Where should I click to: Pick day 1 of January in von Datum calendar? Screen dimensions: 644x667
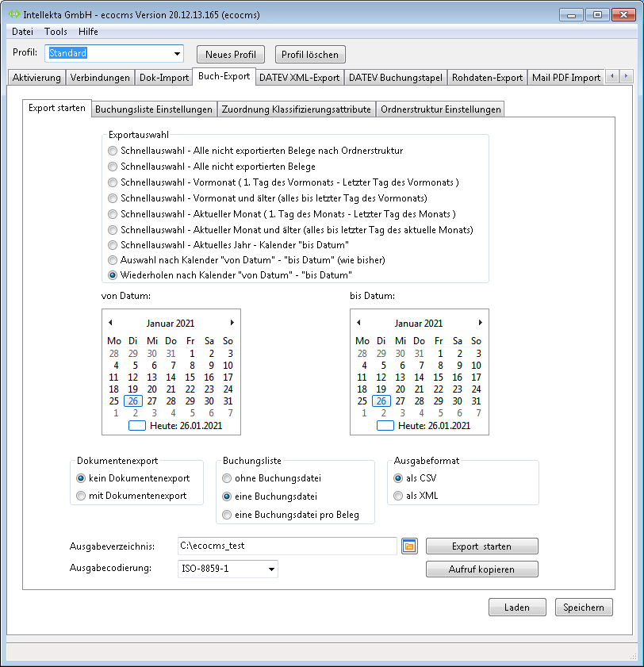[x=192, y=354]
